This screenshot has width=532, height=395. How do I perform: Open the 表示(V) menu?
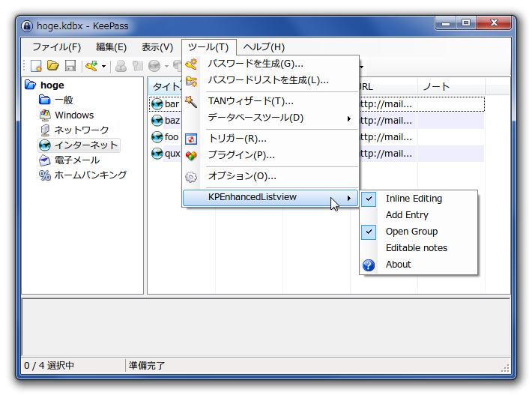157,46
